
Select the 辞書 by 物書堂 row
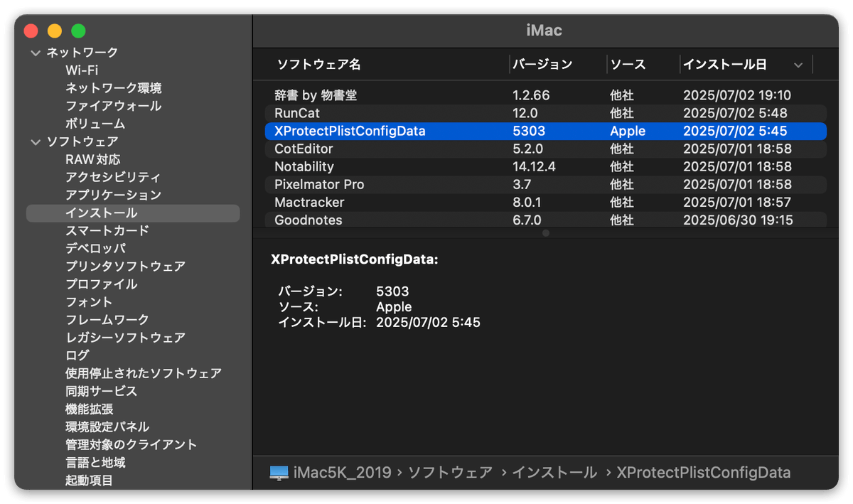click(545, 95)
